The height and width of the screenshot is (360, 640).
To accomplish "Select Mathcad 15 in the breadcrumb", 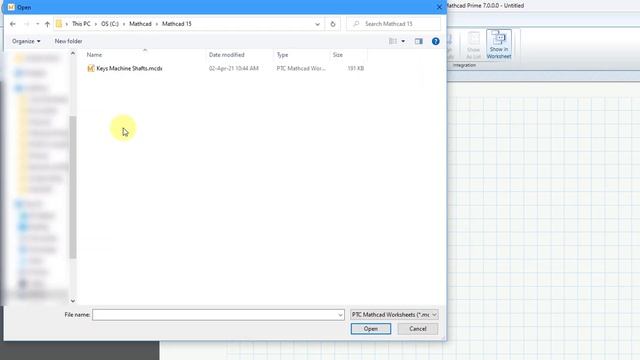I will click(x=177, y=24).
